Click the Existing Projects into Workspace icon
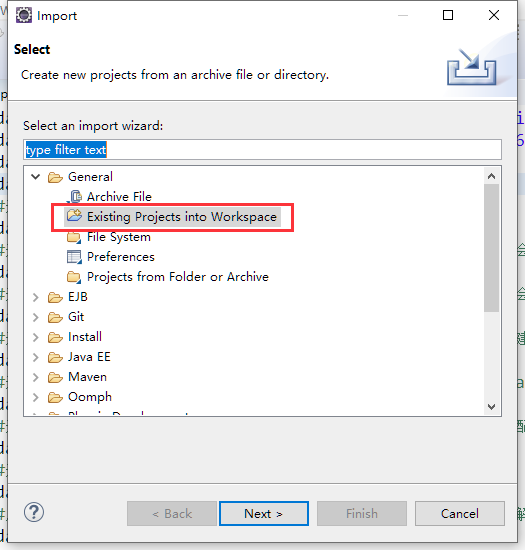This screenshot has width=525, height=550. (x=74, y=215)
